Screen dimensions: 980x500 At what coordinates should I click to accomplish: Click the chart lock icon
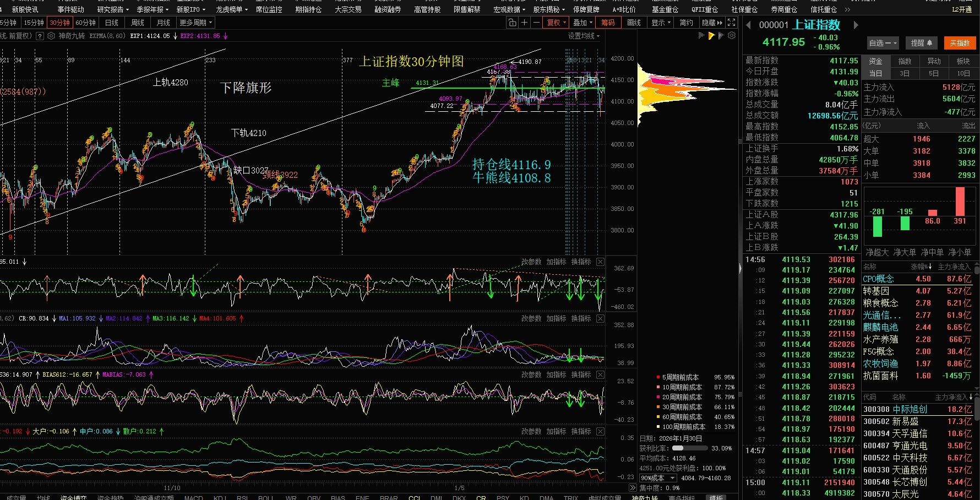(x=512, y=23)
